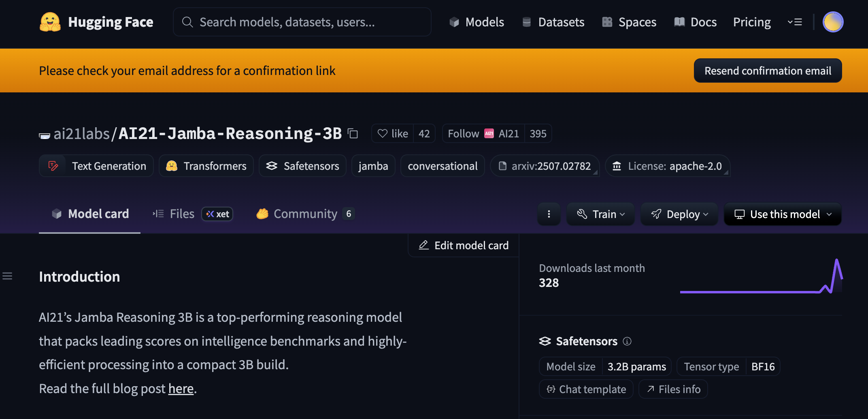Click the arxiv:2507.02782 paper tag
Viewport: 868px width, 419px height.
coord(545,166)
